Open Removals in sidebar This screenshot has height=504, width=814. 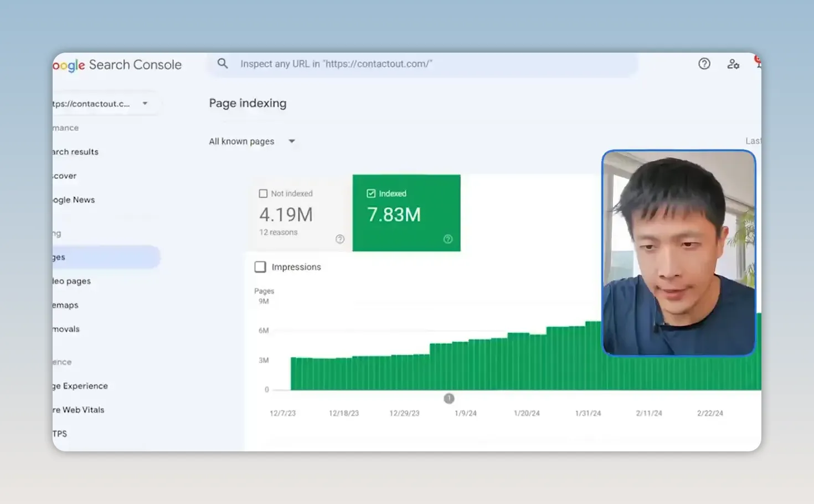[66, 329]
